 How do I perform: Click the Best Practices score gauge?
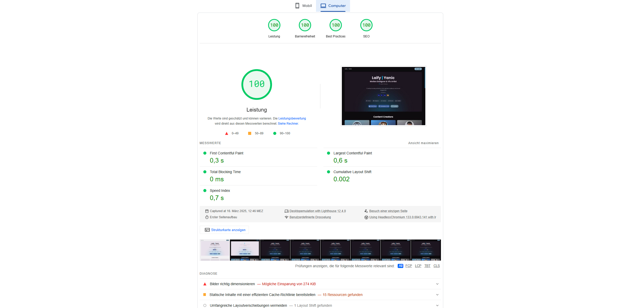click(336, 25)
